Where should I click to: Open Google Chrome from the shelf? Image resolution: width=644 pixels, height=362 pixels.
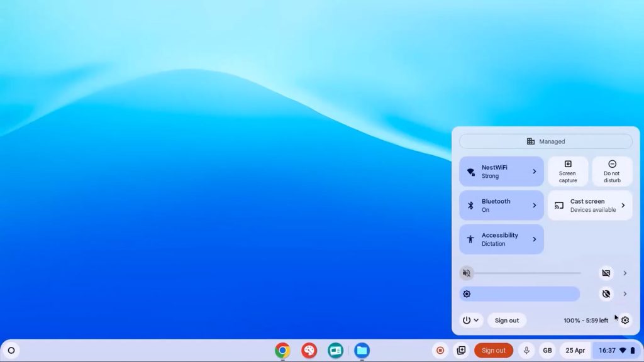(282, 351)
